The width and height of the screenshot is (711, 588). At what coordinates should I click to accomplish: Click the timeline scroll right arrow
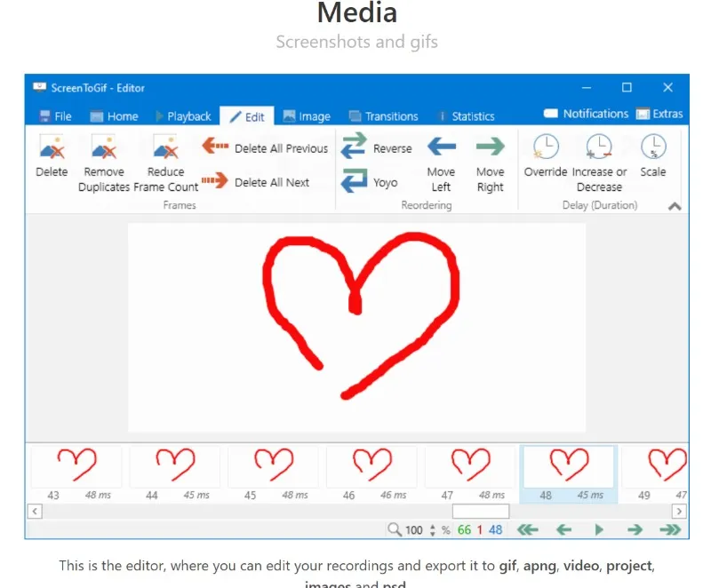(679, 512)
